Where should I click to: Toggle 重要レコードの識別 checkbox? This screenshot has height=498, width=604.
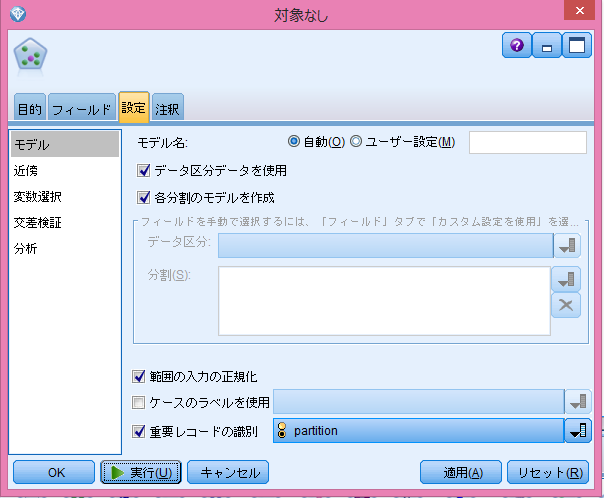138,431
